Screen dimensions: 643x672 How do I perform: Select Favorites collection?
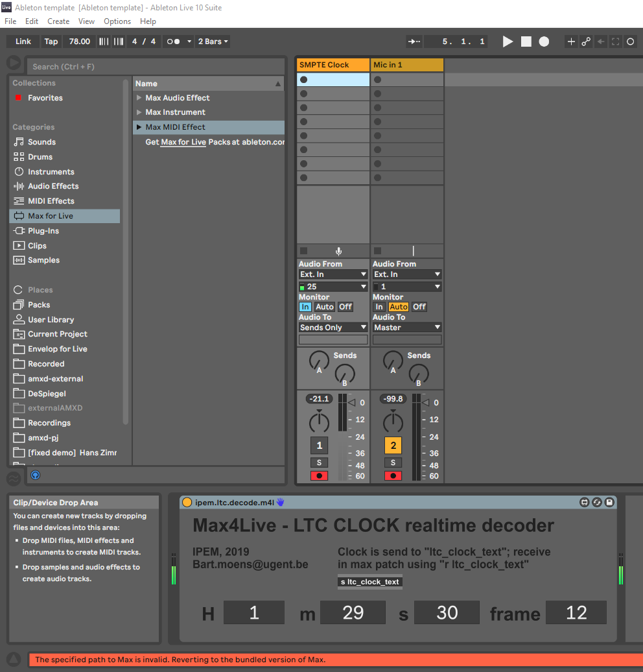pos(45,98)
